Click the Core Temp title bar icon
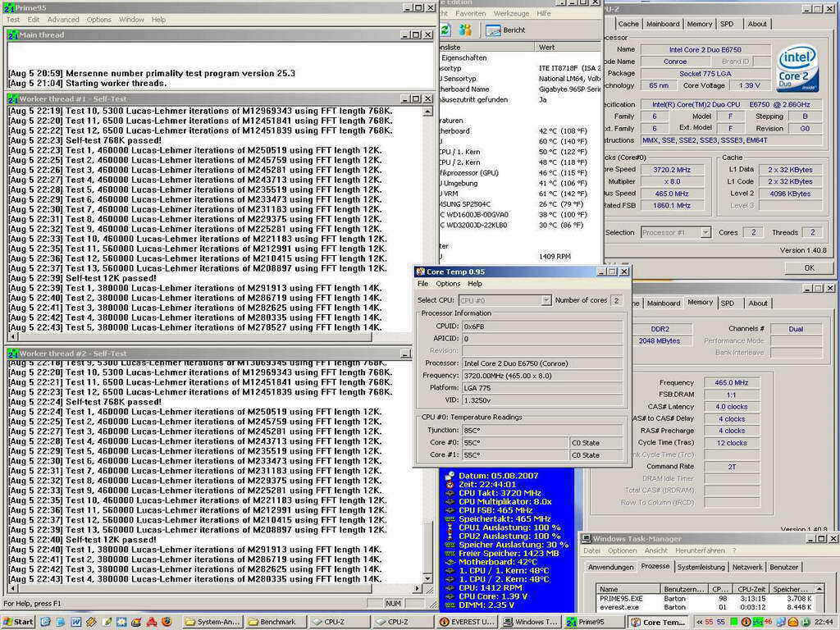Image resolution: width=840 pixels, height=630 pixels. pyautogui.click(x=421, y=272)
